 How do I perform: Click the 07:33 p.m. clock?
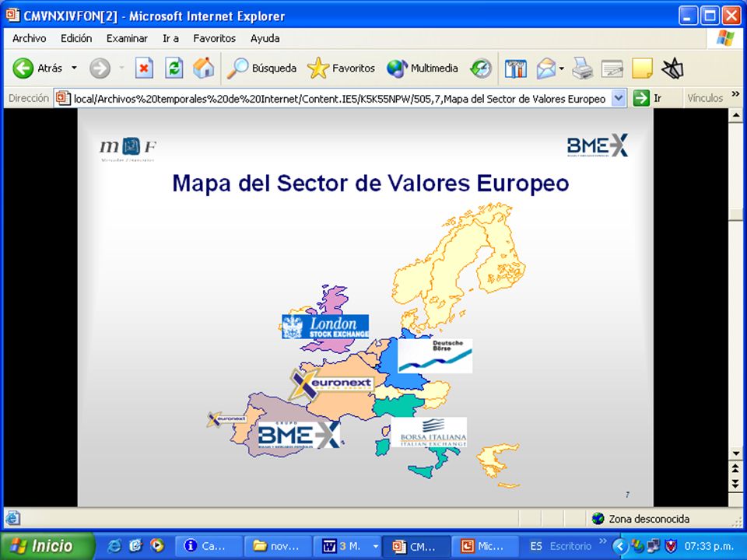click(x=708, y=546)
